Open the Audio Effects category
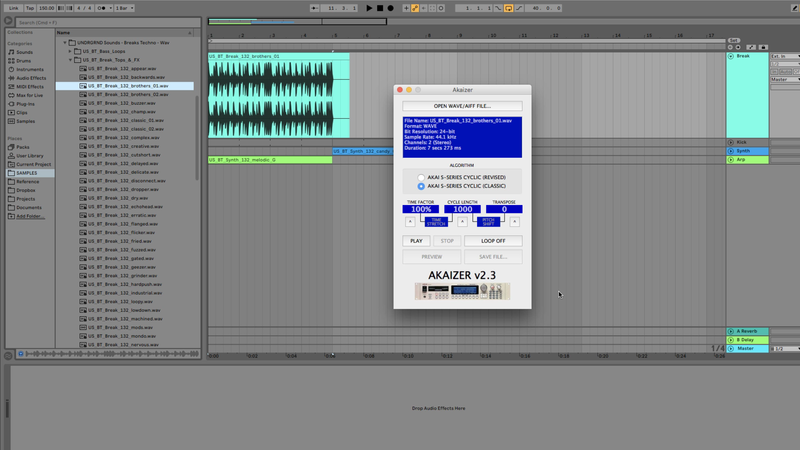 click(31, 78)
